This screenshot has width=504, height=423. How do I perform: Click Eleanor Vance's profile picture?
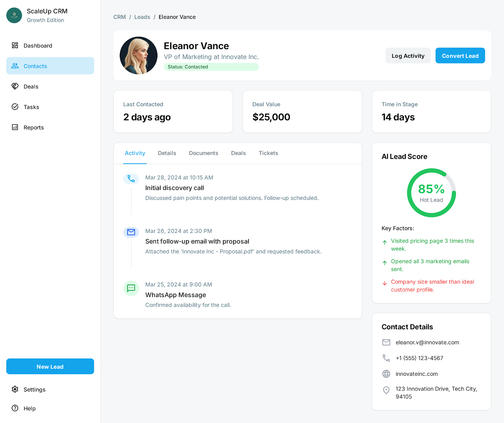pos(138,55)
